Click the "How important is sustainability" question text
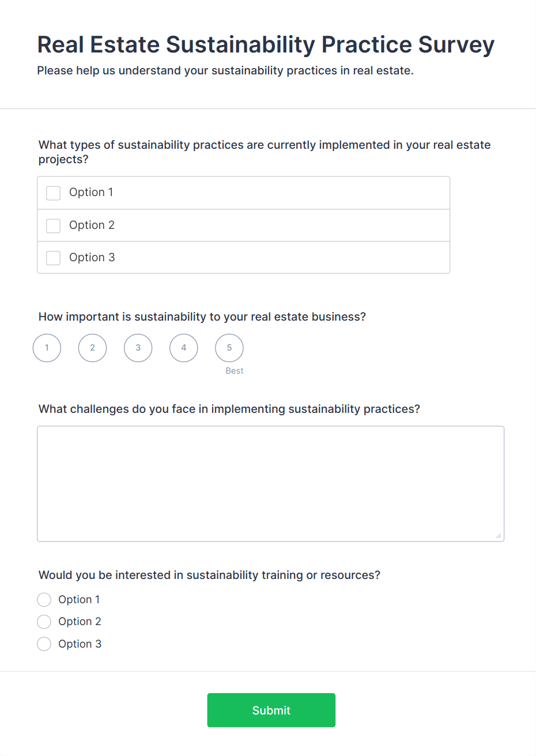 click(x=202, y=317)
